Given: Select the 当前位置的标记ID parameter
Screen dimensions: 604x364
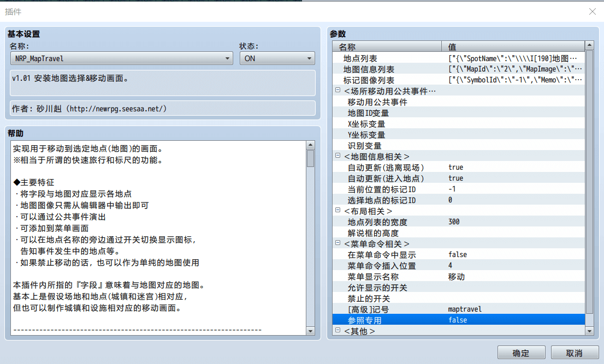Looking at the screenshot, I should click(458, 189).
